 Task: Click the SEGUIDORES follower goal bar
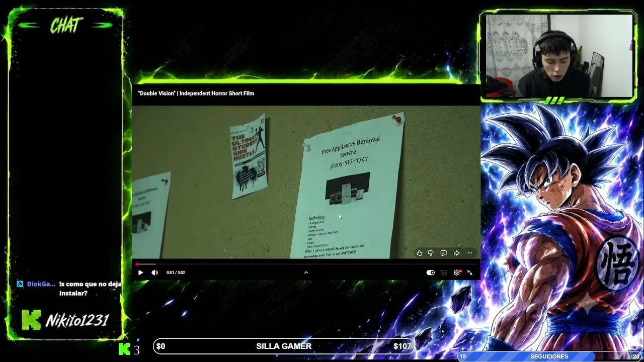click(549, 356)
